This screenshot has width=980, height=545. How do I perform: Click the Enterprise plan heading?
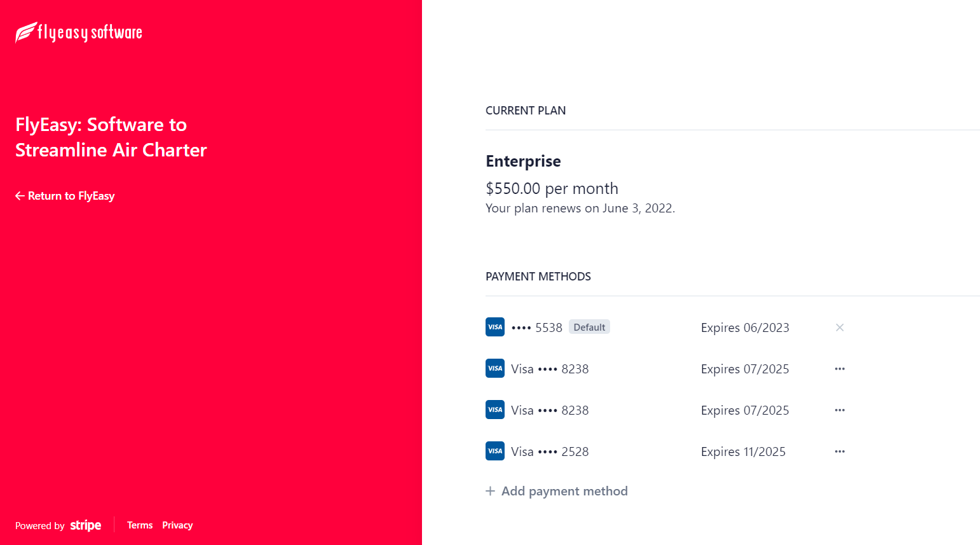click(523, 161)
